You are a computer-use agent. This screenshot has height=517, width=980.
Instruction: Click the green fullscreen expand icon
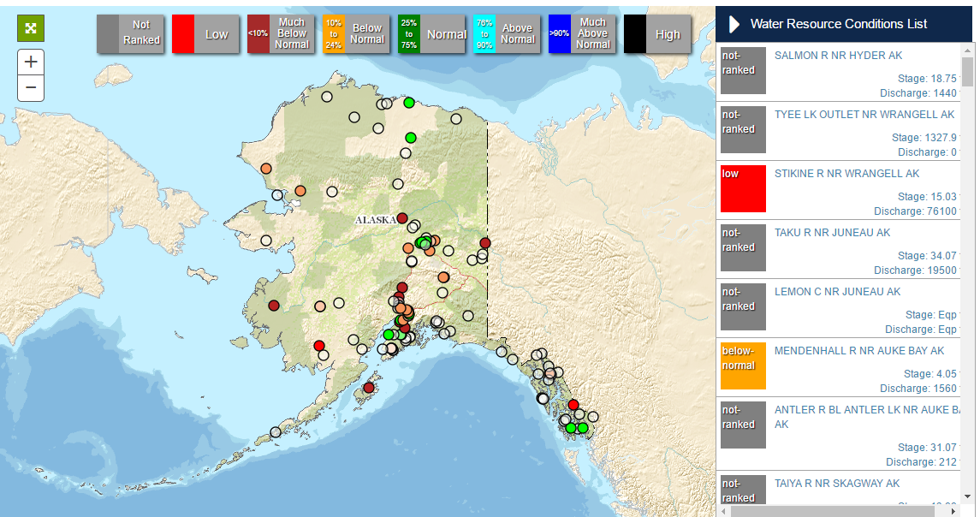pyautogui.click(x=30, y=27)
